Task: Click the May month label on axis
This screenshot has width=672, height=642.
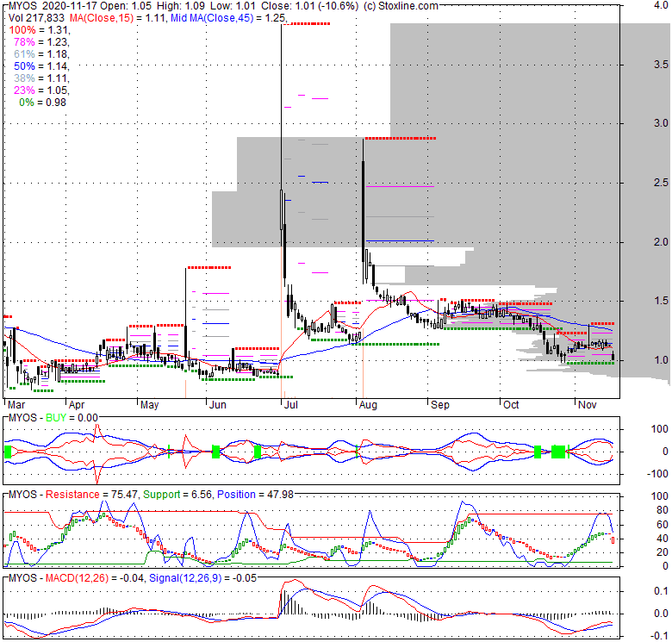Action: coord(150,405)
